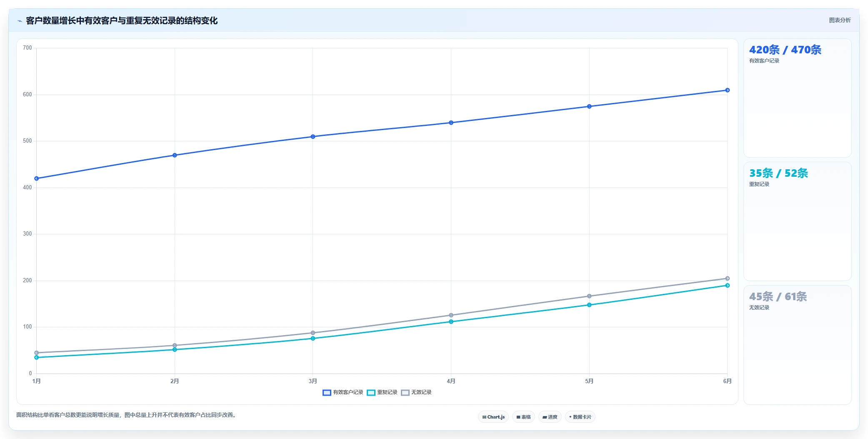This screenshot has width=868, height=439.
Task: Select the 进度 chip
Action: click(550, 417)
